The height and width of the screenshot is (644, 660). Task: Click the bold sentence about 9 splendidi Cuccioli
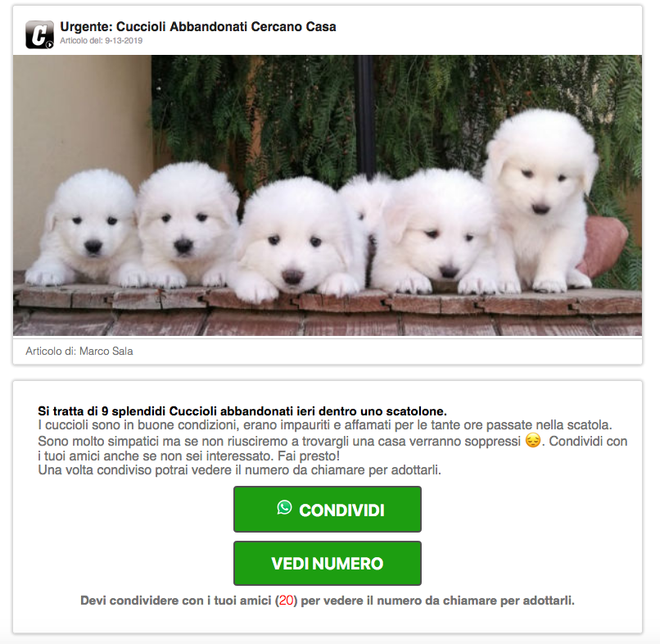[x=242, y=411]
